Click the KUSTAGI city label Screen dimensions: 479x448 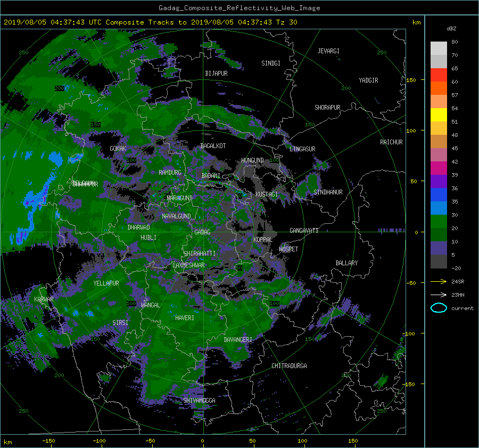click(267, 194)
